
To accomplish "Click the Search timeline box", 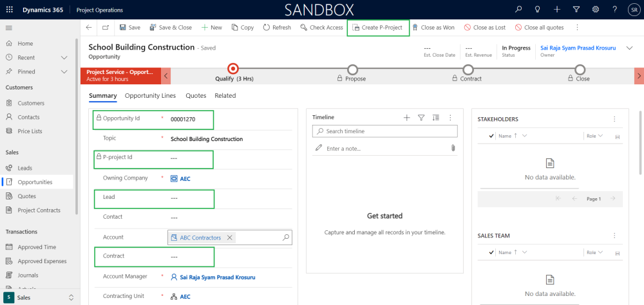I will coord(385,131).
